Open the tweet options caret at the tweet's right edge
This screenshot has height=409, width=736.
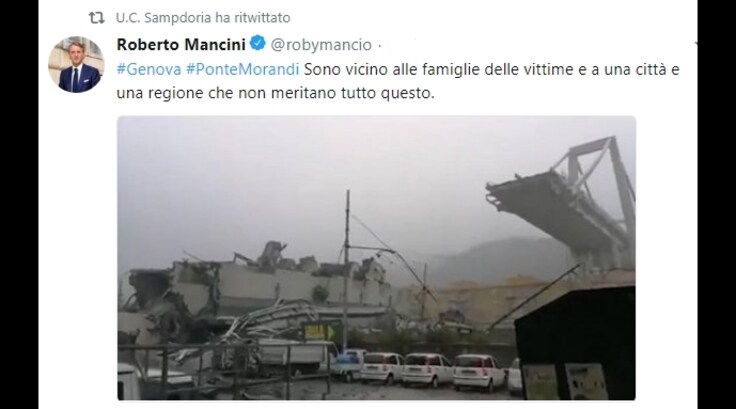coord(696,44)
